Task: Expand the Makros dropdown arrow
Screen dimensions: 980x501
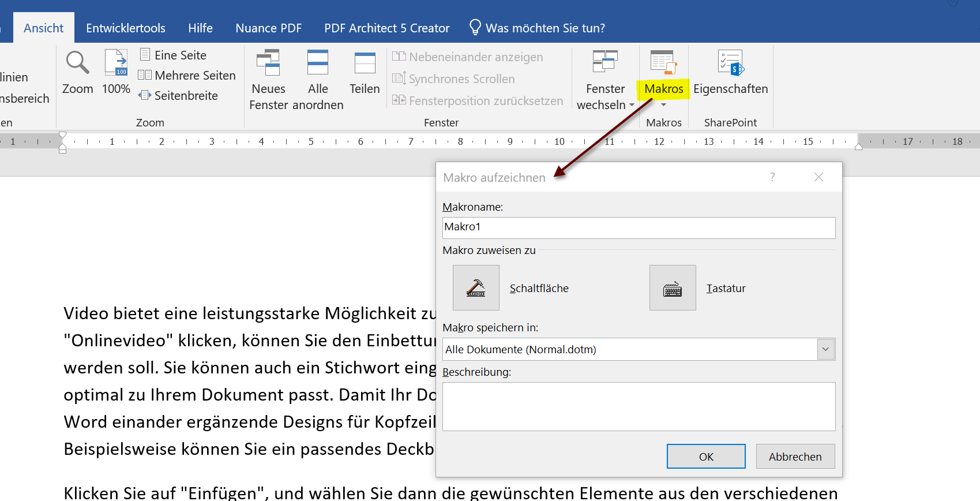Action: tap(663, 104)
